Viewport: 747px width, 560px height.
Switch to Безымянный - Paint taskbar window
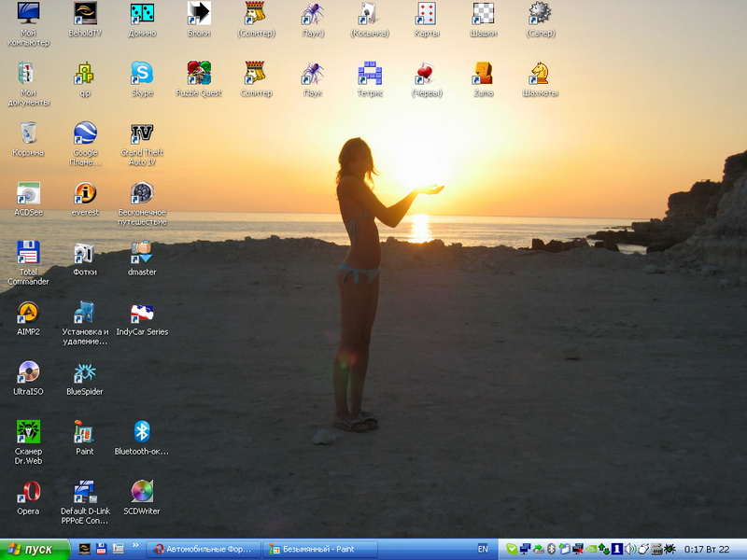coord(321,549)
